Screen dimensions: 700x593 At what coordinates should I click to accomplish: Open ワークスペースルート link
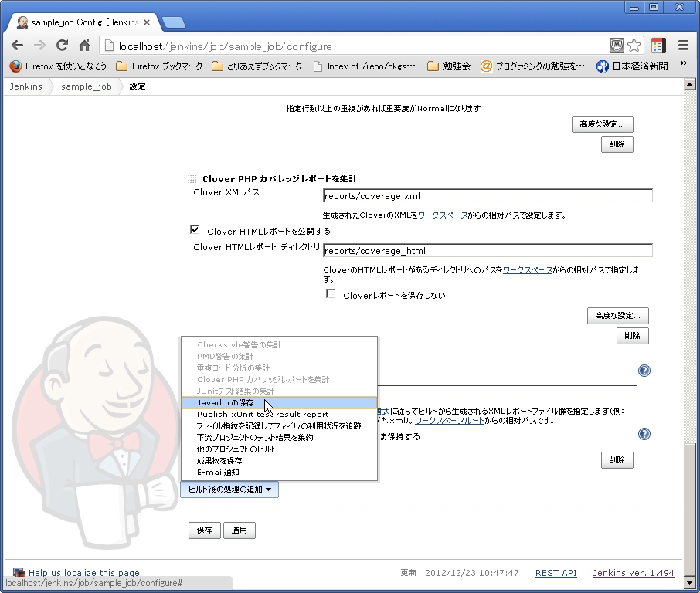[x=450, y=421]
